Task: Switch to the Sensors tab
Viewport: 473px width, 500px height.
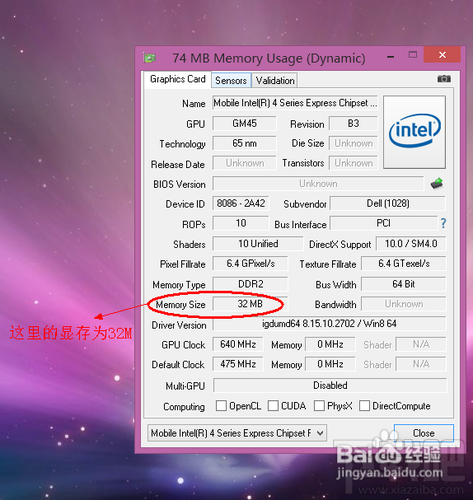Action: 231,80
